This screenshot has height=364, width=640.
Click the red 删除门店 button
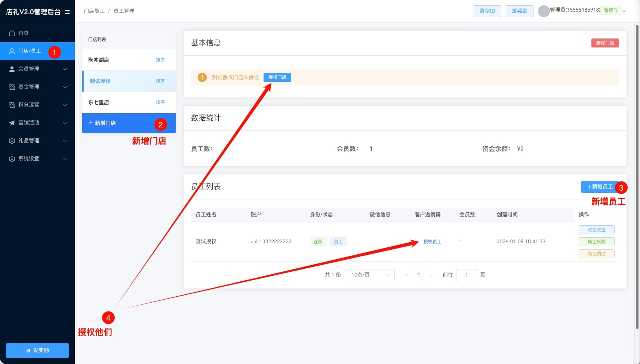(605, 43)
